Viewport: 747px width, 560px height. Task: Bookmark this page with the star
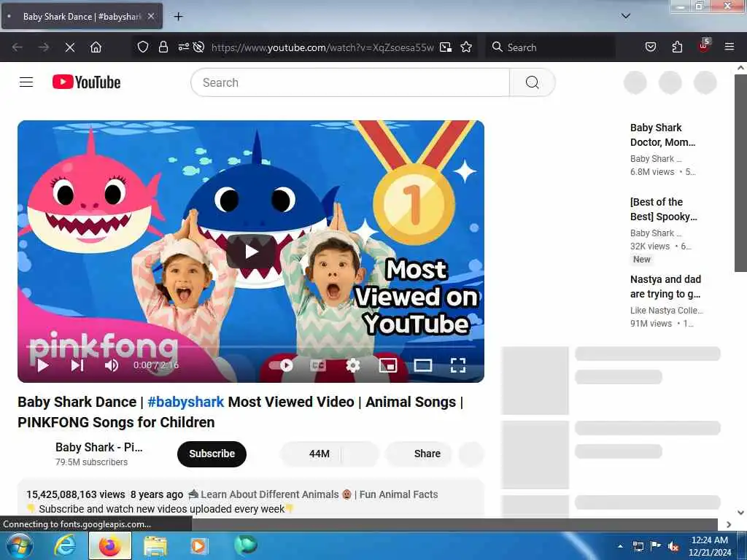click(x=466, y=47)
